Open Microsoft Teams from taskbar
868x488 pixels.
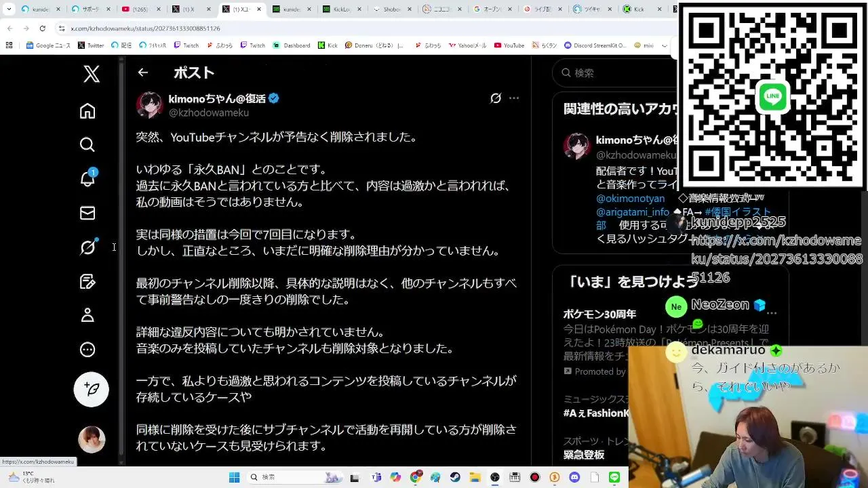click(377, 477)
